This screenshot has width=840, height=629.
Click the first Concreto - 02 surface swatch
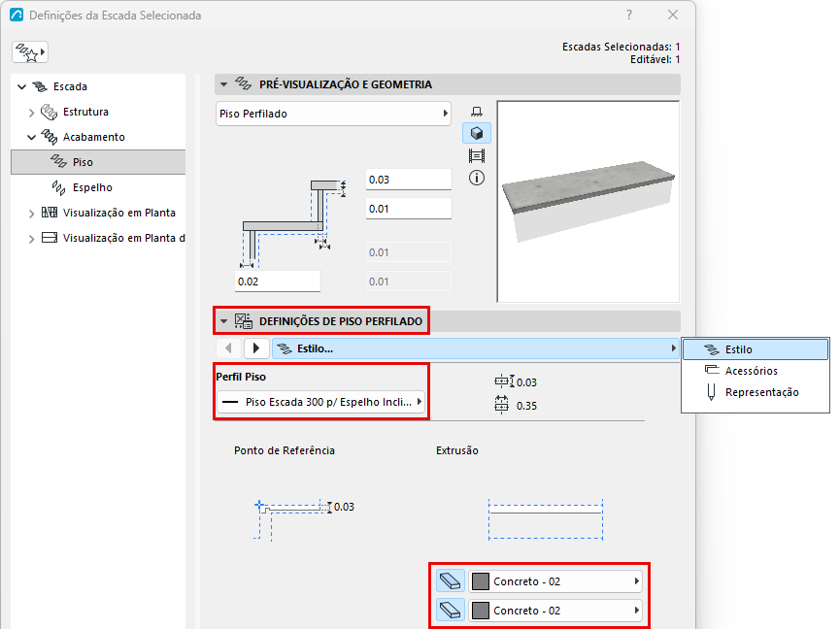(481, 581)
